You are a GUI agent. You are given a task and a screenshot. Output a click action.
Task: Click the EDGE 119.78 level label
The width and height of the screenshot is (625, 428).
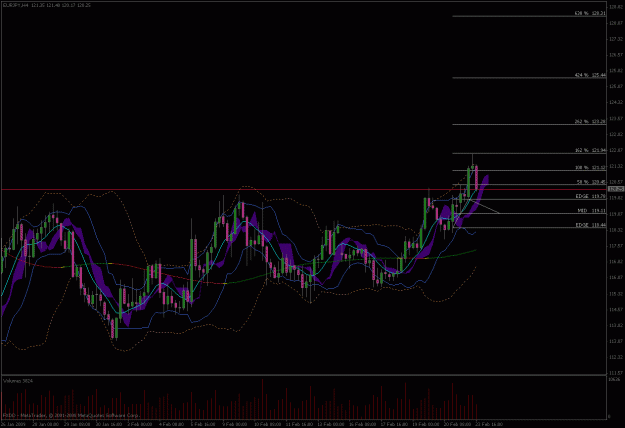click(591, 196)
